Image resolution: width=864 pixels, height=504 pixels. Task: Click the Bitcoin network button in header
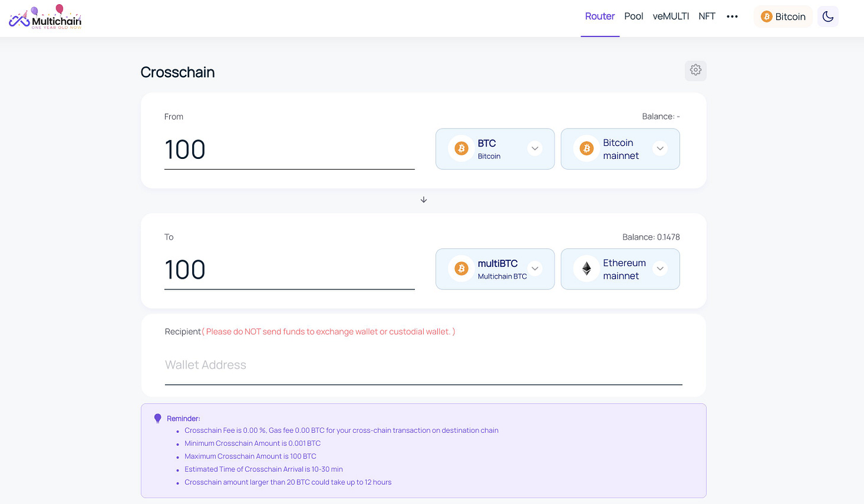[x=783, y=17]
